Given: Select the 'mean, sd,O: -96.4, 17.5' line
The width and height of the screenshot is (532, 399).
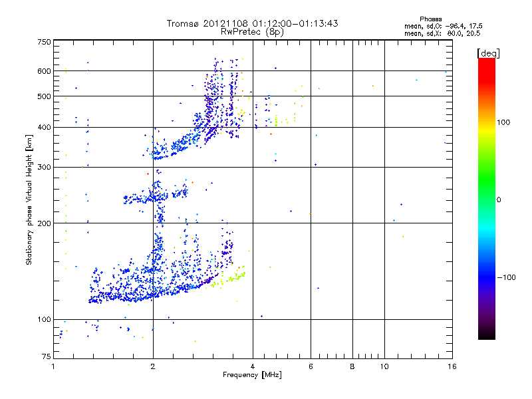Looking at the screenshot, I should 443,26.
